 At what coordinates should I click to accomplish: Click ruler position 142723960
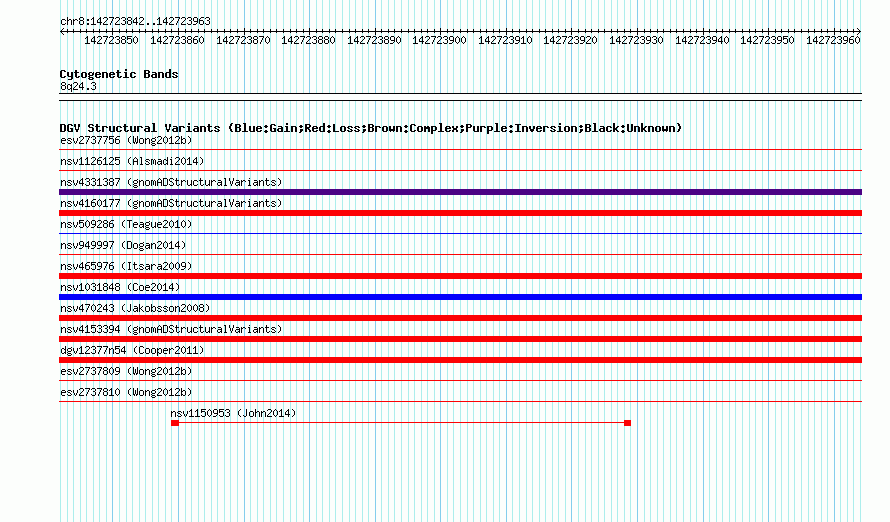(x=833, y=40)
